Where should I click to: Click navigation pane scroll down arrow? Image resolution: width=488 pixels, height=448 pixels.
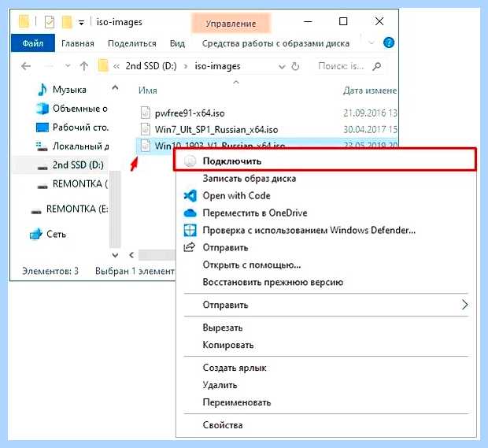pyautogui.click(x=115, y=255)
